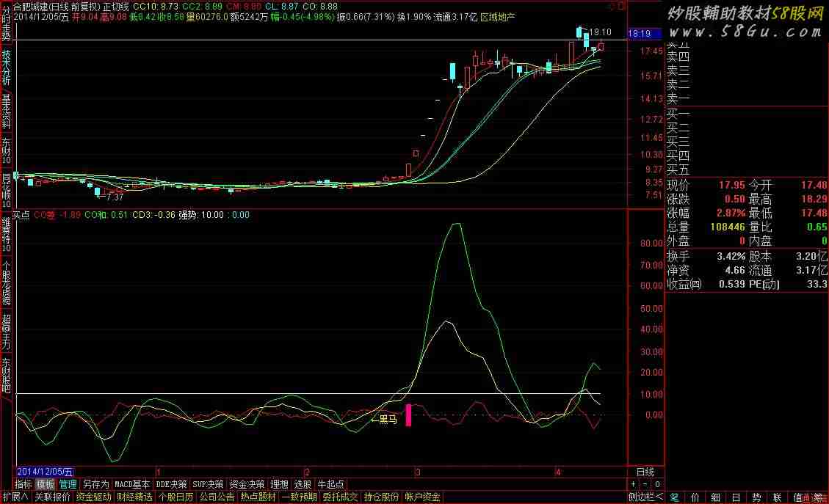Switch the side panel to 联
Screen dimensions: 829x504
[777, 497]
